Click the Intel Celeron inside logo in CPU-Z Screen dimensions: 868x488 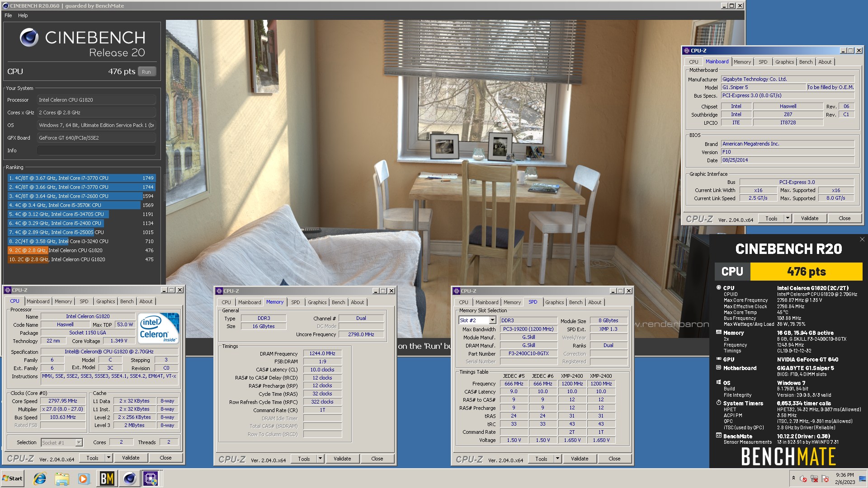158,328
